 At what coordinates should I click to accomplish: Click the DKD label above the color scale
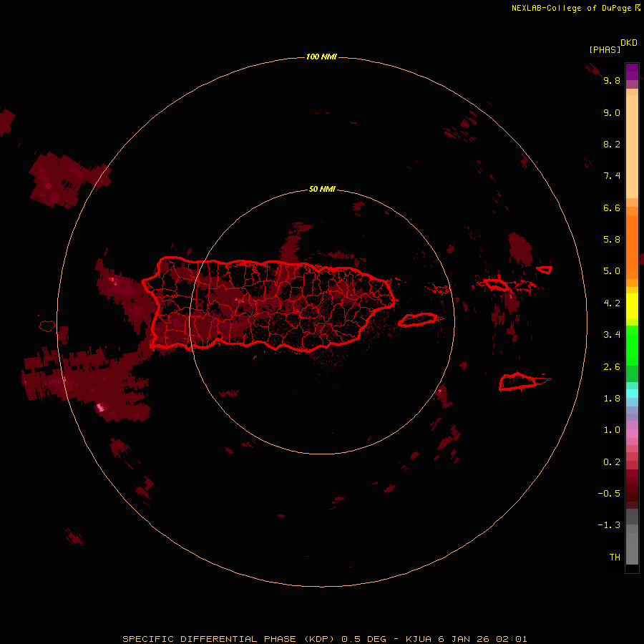pyautogui.click(x=629, y=43)
